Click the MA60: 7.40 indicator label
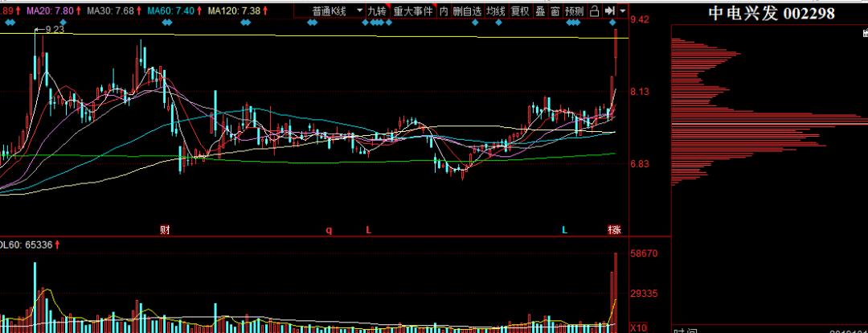868x333 pixels. (170, 10)
